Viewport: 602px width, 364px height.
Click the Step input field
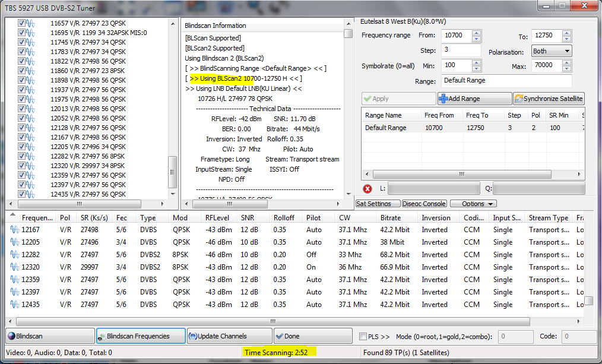[461, 50]
